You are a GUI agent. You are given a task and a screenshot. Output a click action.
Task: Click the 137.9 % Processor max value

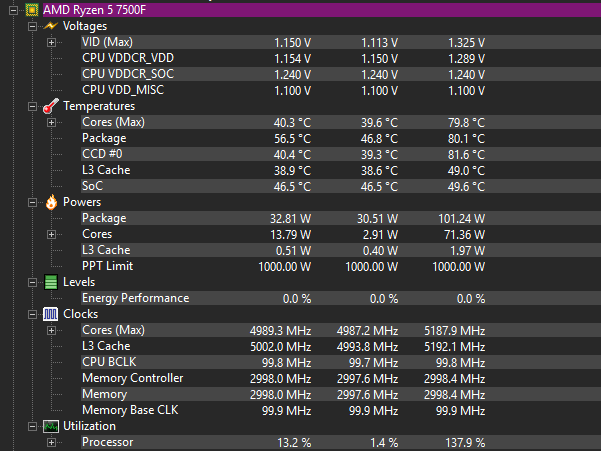[465, 443]
